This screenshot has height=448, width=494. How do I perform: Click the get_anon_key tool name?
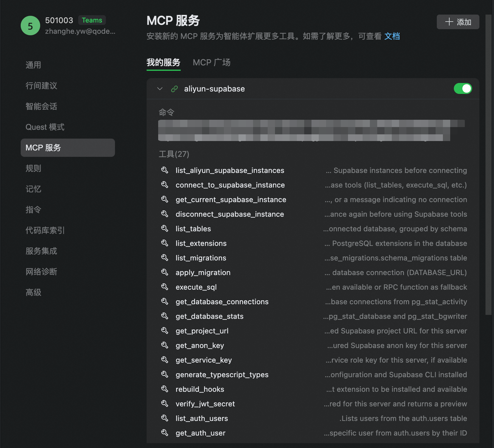(x=200, y=345)
